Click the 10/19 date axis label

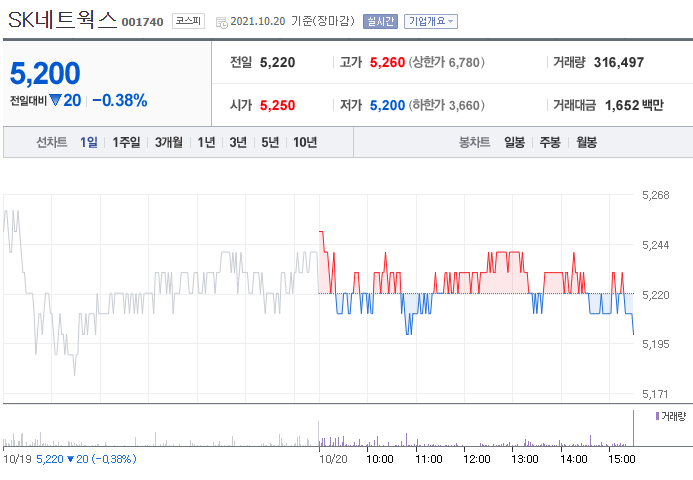(17, 459)
